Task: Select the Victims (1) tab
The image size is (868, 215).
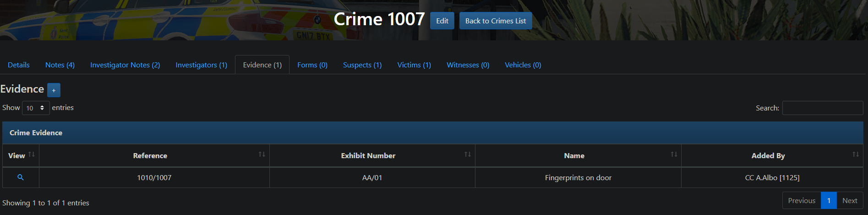Action: [x=414, y=65]
